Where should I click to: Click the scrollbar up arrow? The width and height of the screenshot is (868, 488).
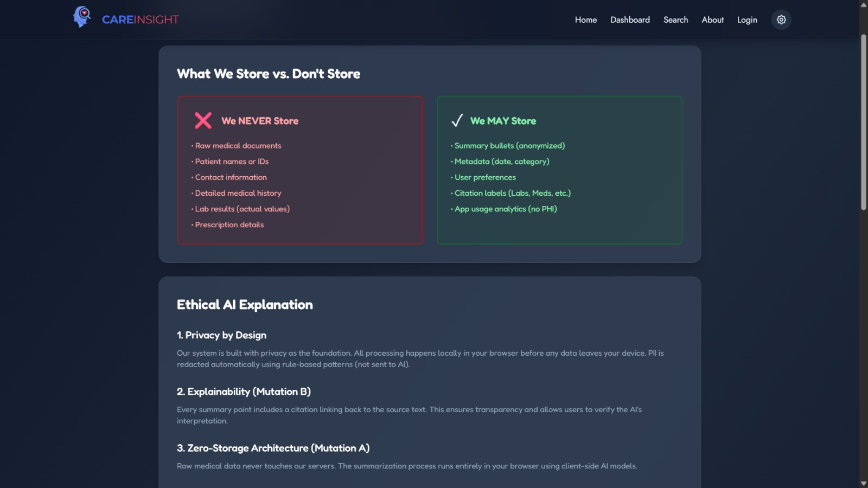point(864,4)
